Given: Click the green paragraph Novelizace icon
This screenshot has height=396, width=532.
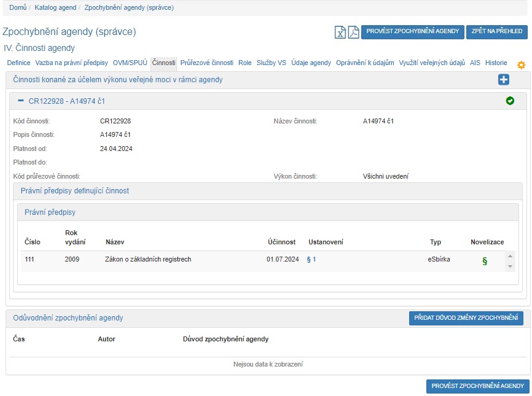Looking at the screenshot, I should click(484, 261).
